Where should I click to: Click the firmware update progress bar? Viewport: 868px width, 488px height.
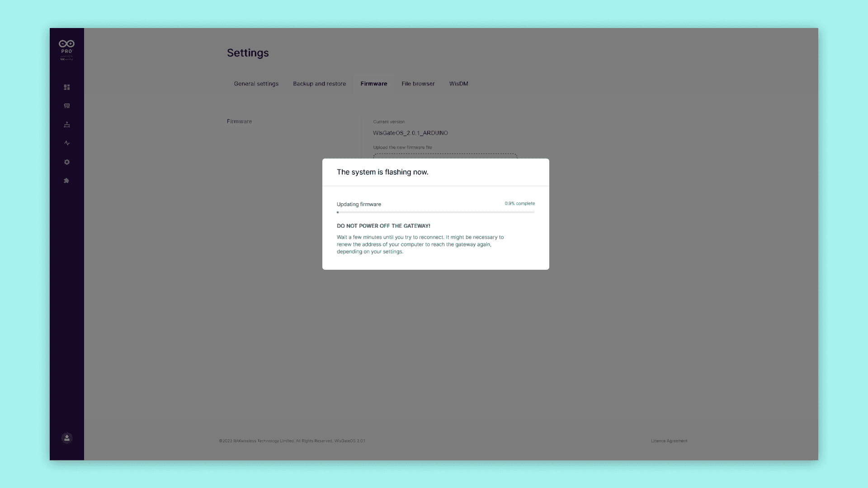point(435,212)
